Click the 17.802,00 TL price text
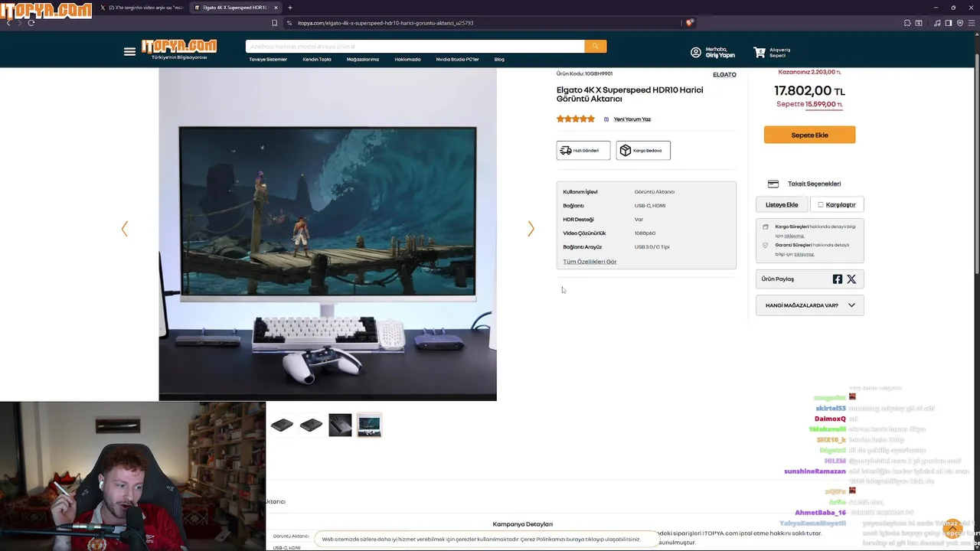 coord(809,91)
